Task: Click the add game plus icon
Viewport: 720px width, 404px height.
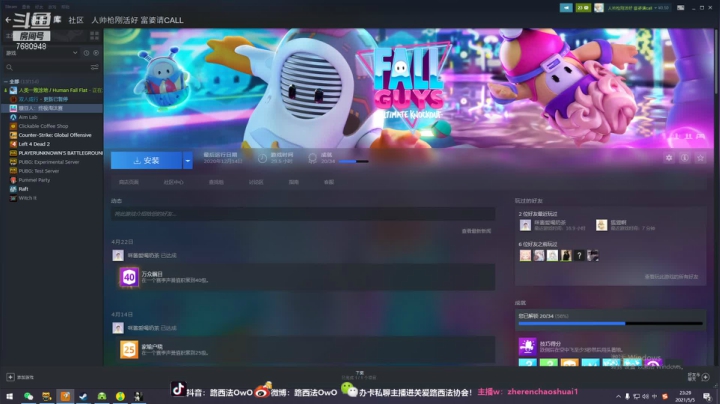Action: coord(10,377)
